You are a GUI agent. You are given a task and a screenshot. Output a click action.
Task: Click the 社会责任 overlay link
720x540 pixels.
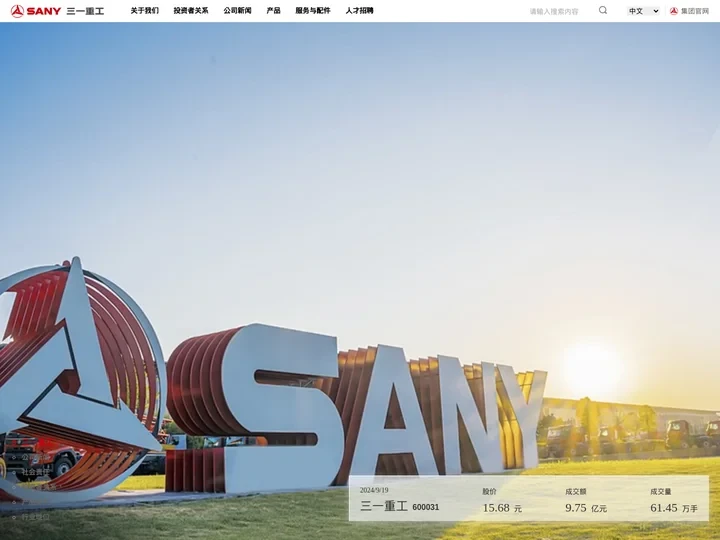[x=35, y=472]
